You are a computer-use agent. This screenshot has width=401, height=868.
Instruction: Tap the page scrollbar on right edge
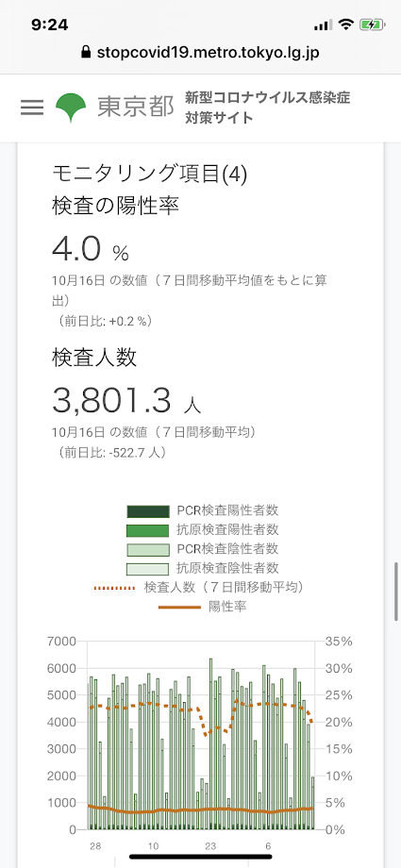click(396, 593)
